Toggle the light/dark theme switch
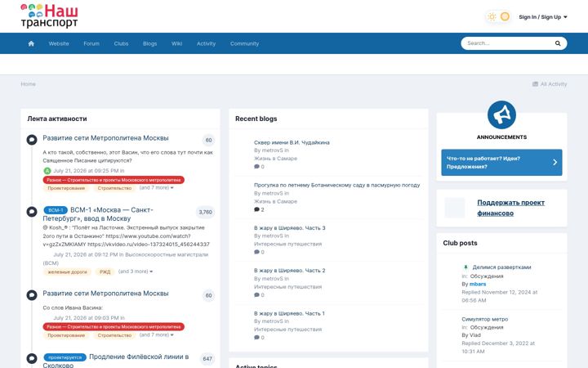The height and width of the screenshot is (368, 588). click(498, 17)
